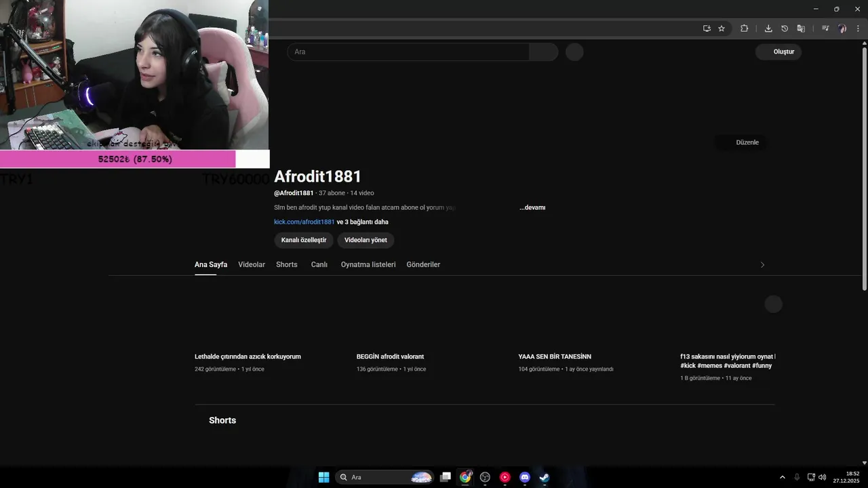868x488 pixels.
Task: Click the YouTube search box labeled Ara
Action: pyautogui.click(x=408, y=52)
